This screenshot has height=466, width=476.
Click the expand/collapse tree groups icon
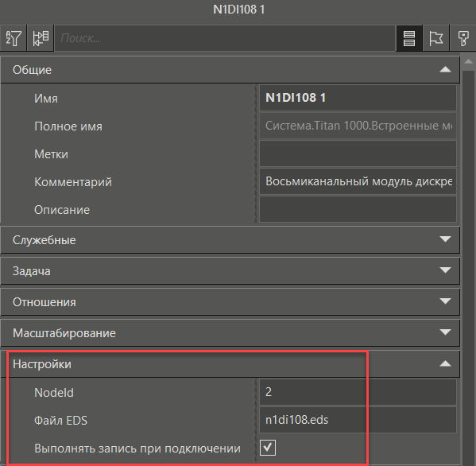pyautogui.click(x=41, y=38)
